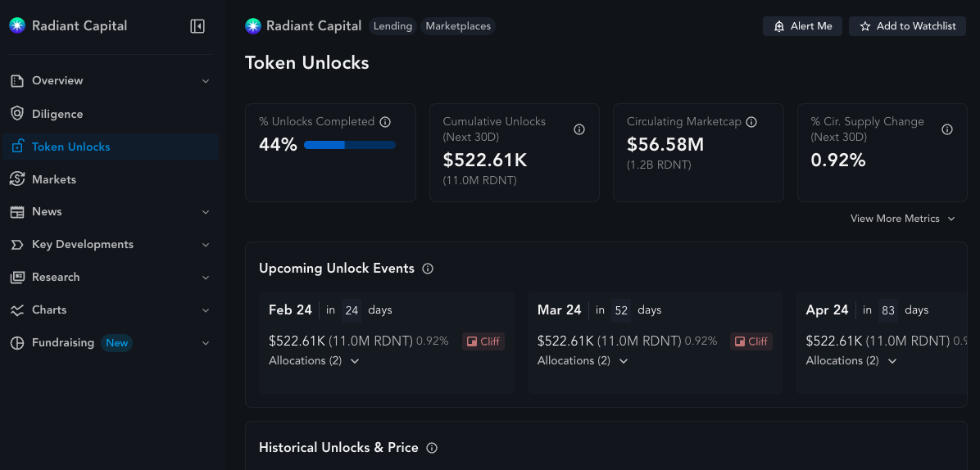This screenshot has width=980, height=470.
Task: Click info icon on Cumulative Unlocks card
Action: 579,129
